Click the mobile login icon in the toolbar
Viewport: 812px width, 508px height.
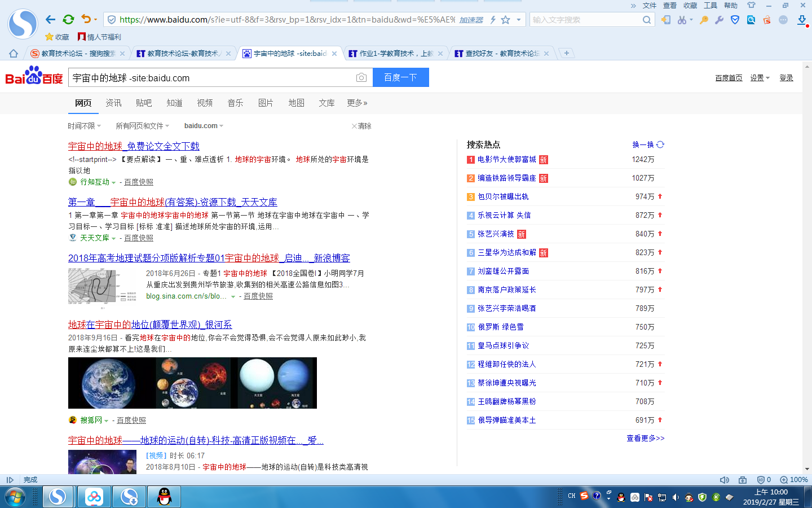[666, 20]
